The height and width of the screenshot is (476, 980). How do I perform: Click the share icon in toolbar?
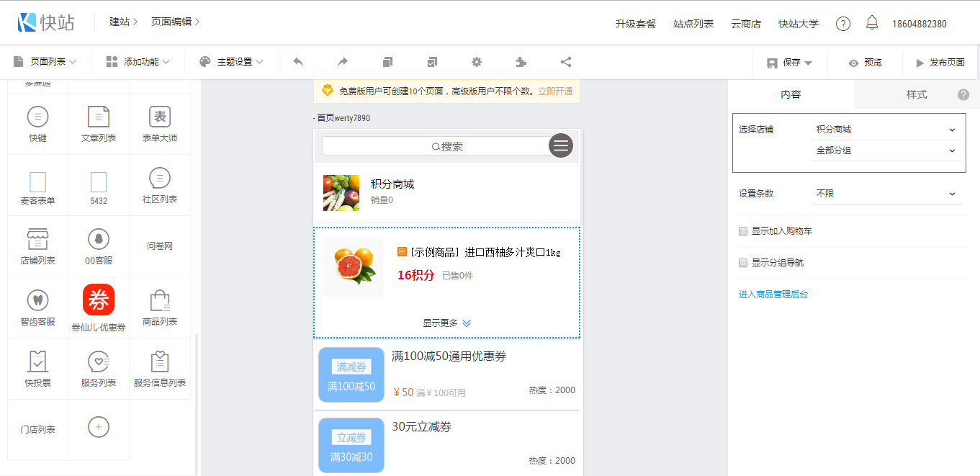[x=566, y=63]
